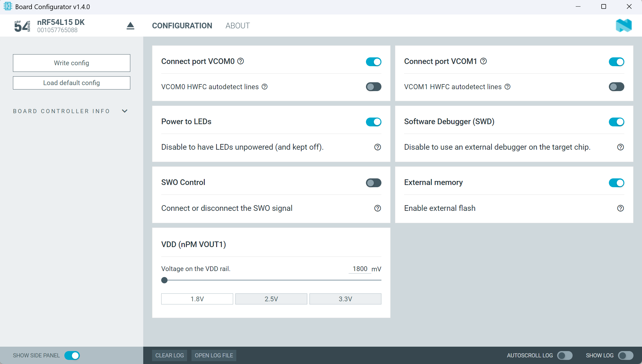Minimize the Board Configurator window
642x364 pixels.
pyautogui.click(x=578, y=7)
